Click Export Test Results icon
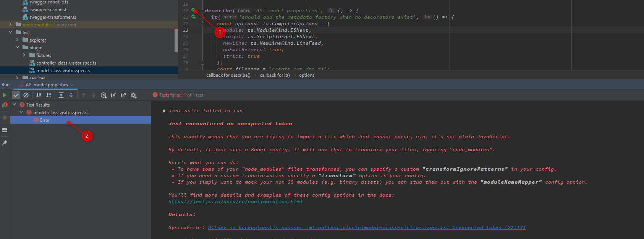Screen dimensions: 644x239 (123, 95)
